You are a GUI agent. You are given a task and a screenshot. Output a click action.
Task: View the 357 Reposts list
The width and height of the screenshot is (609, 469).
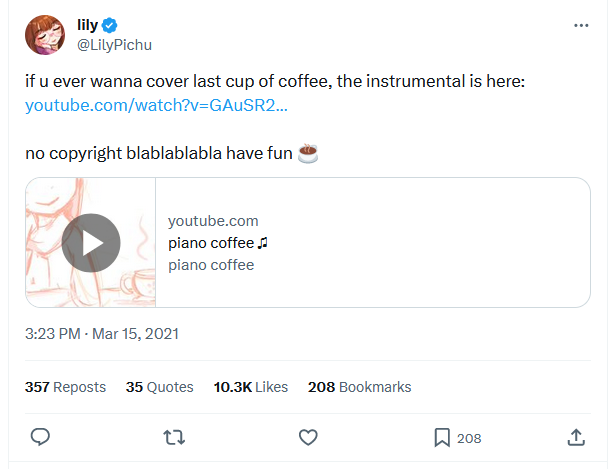[x=65, y=387]
